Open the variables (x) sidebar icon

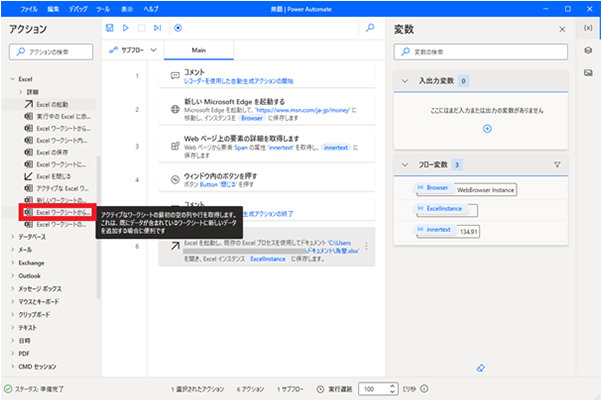[x=588, y=28]
